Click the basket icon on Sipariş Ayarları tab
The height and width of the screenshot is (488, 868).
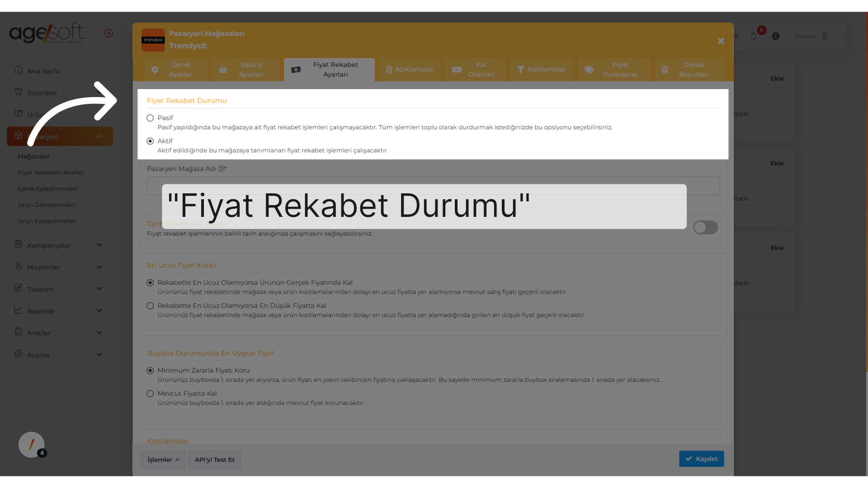point(223,70)
